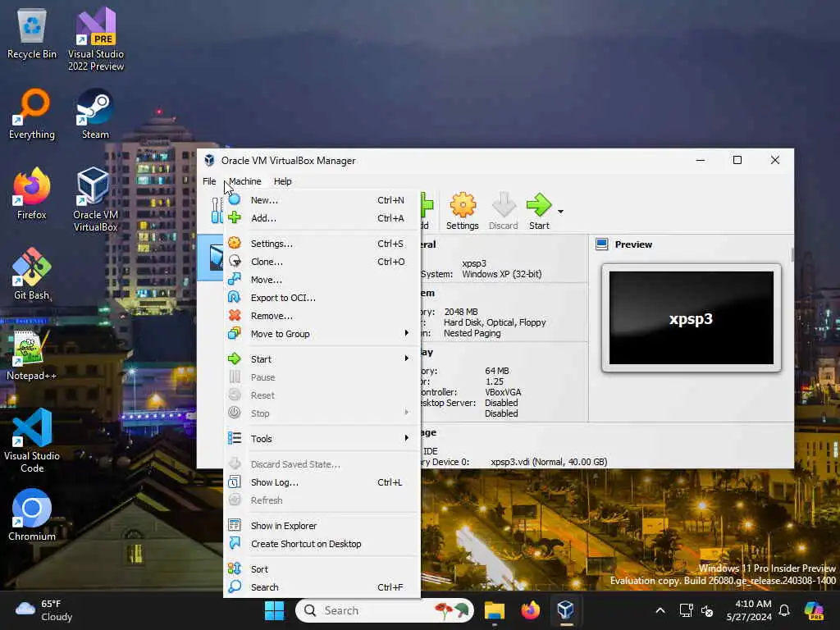The height and width of the screenshot is (630, 840).
Task: Expand Move to Group submenu
Action: click(x=322, y=334)
